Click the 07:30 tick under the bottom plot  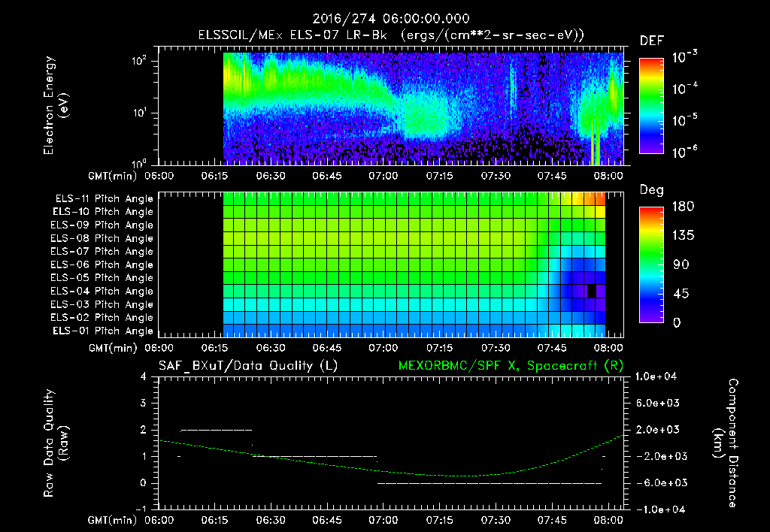coord(496,520)
